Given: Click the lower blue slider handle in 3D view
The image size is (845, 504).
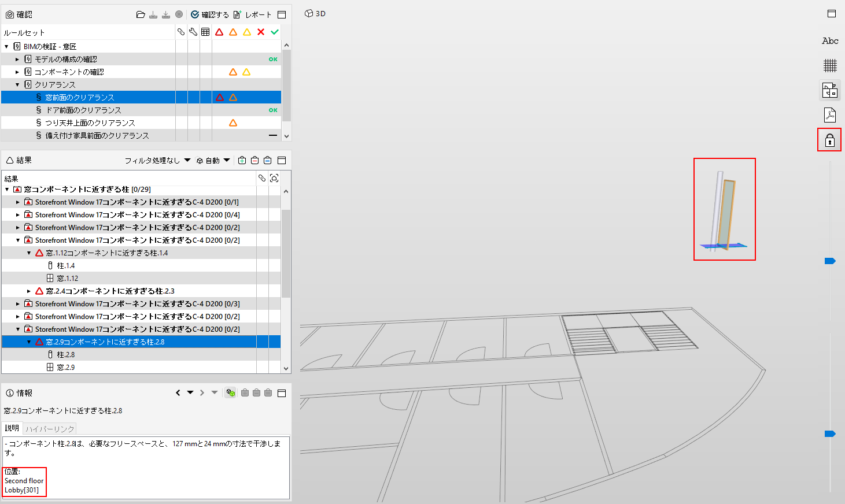Looking at the screenshot, I should pos(830,434).
